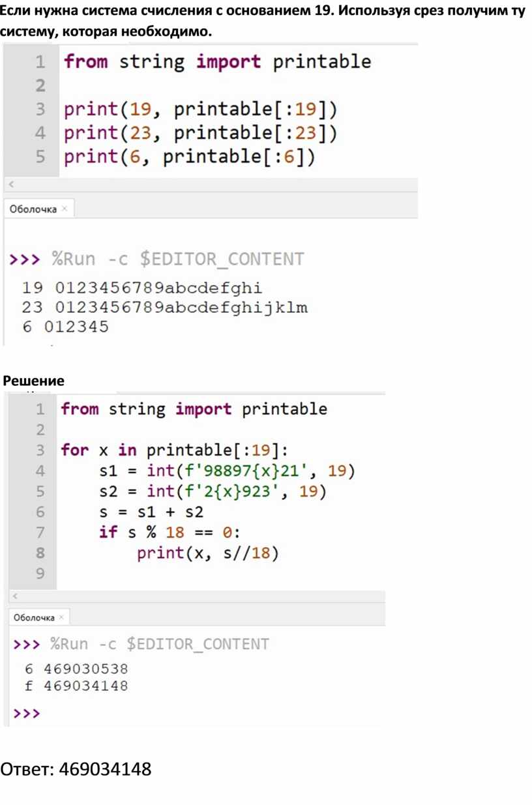Image resolution: width=532 pixels, height=805 pixels.
Task: Click left scroll arrow under upper editor
Action: 10,185
